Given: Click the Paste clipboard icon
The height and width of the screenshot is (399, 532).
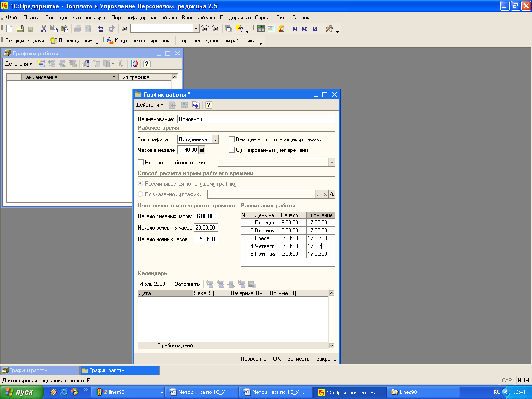Looking at the screenshot, I should 65,29.
